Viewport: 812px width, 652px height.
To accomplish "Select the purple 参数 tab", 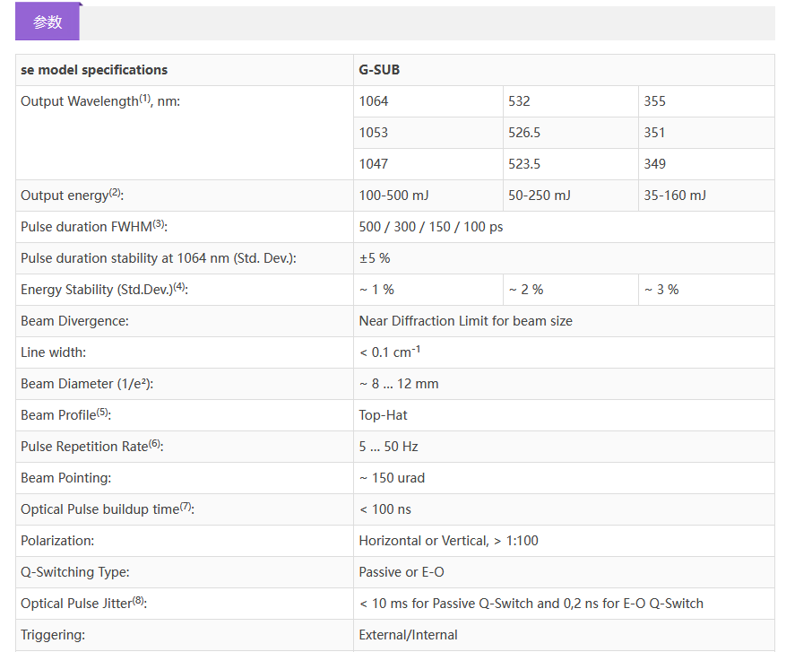I will 48,23.
